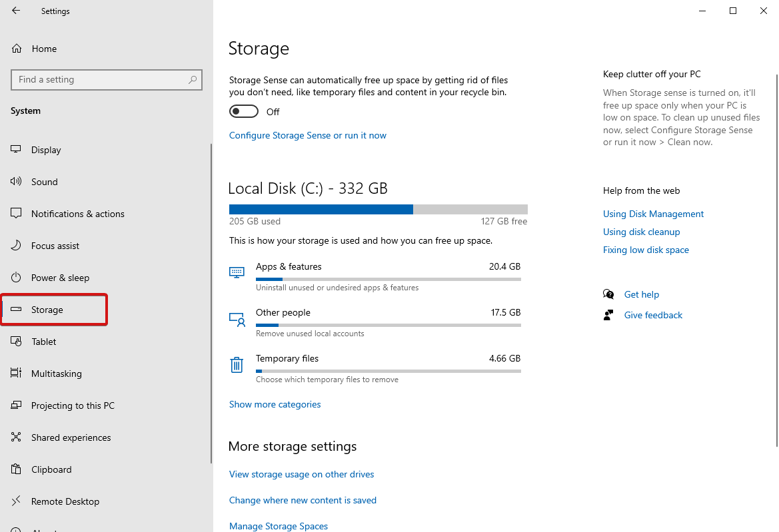Click the Tablet icon in sidebar
779x532 pixels.
click(x=15, y=341)
